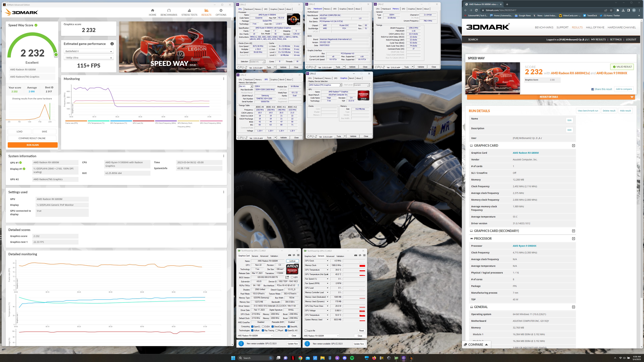Viewport: 644px width, 362px height.
Task: Open Slot #1 dropdown in CPU-Z SPD window
Action: tap(246, 86)
